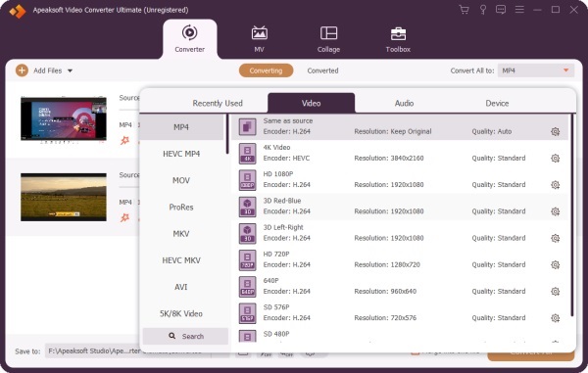Select the Same as source preset icon
Viewport: 588px width, 373px height.
coord(248,126)
